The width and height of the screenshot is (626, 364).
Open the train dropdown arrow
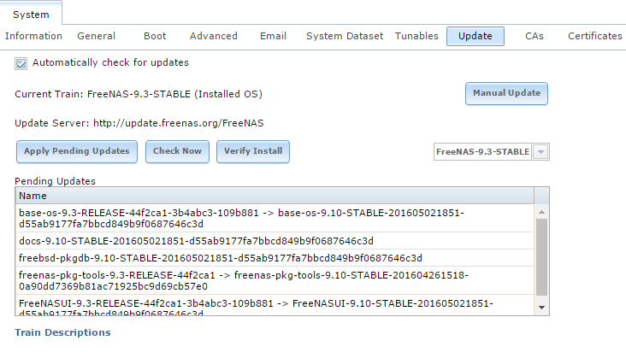pyautogui.click(x=540, y=152)
